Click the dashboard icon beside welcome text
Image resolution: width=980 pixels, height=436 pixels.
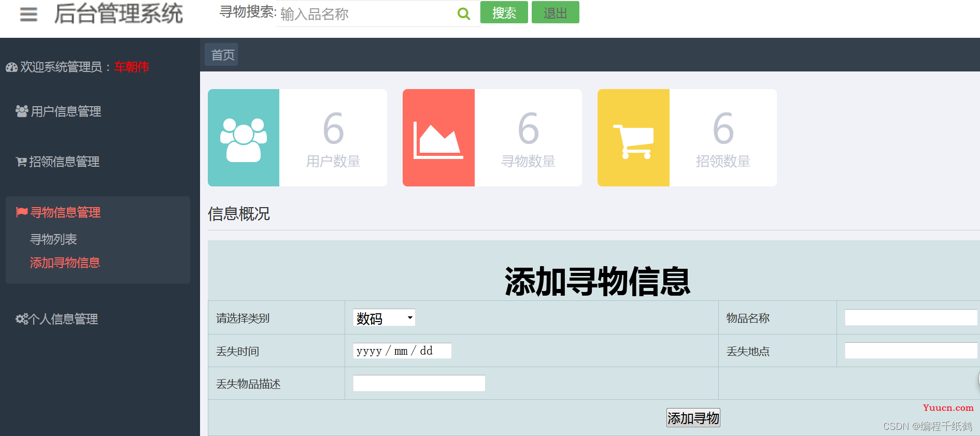(11, 67)
